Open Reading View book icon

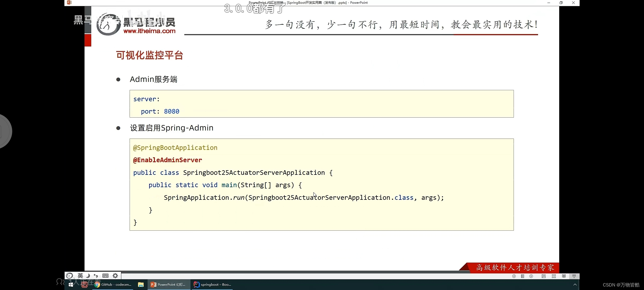click(564, 276)
